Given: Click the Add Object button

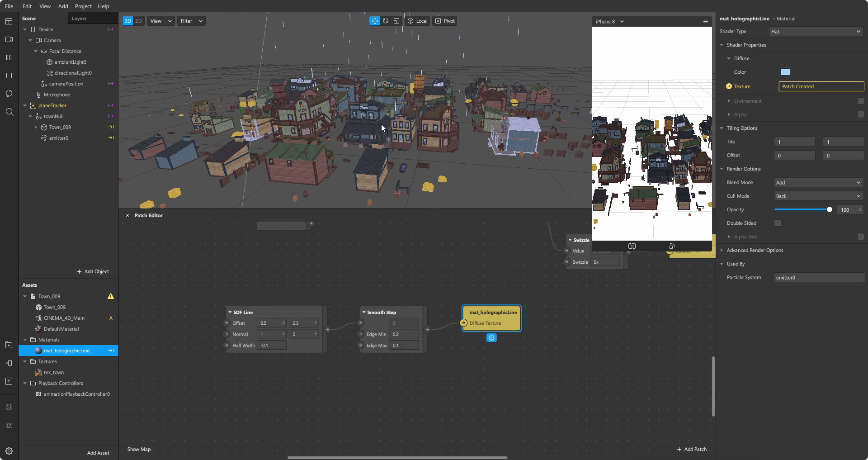Looking at the screenshot, I should click(x=93, y=271).
